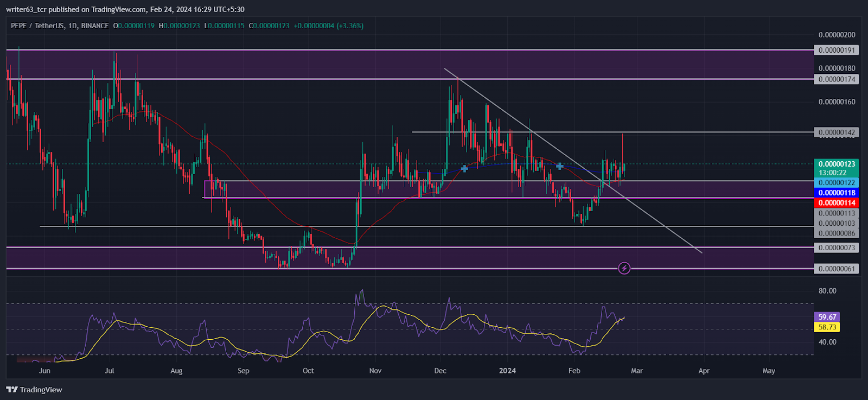Click the Mar label on the time axis

(x=637, y=371)
